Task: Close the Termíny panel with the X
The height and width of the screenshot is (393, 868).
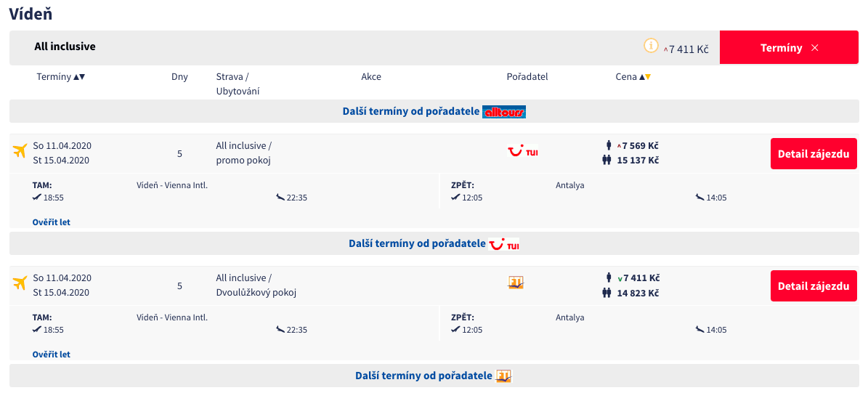Action: [815, 48]
